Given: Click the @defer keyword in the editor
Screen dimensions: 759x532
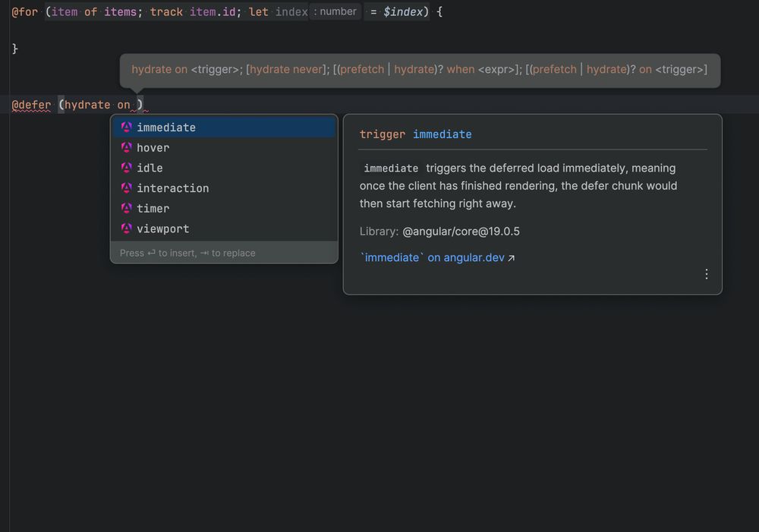Looking at the screenshot, I should [x=31, y=105].
